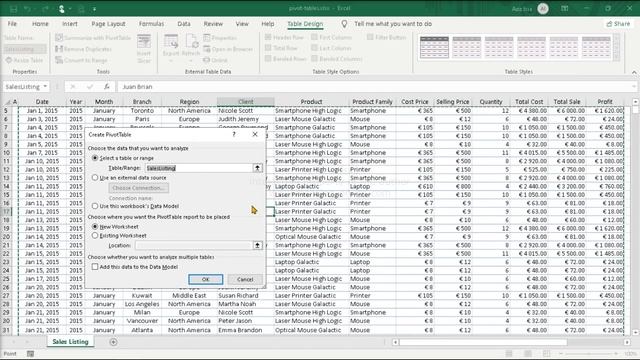Screen dimensions: 640x360
Task: Select 'Select a table or range' option
Action: [x=95, y=158]
